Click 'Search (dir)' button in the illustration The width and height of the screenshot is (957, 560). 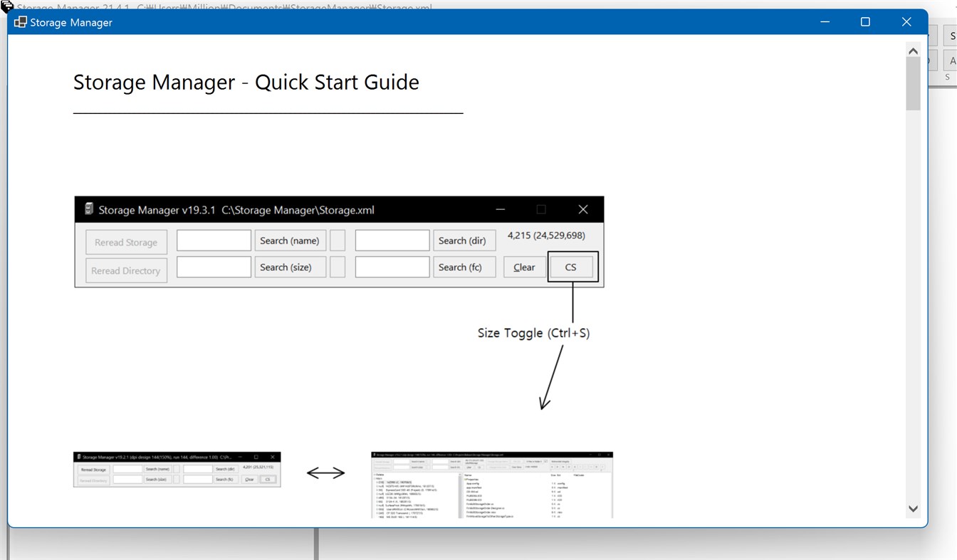click(x=464, y=241)
